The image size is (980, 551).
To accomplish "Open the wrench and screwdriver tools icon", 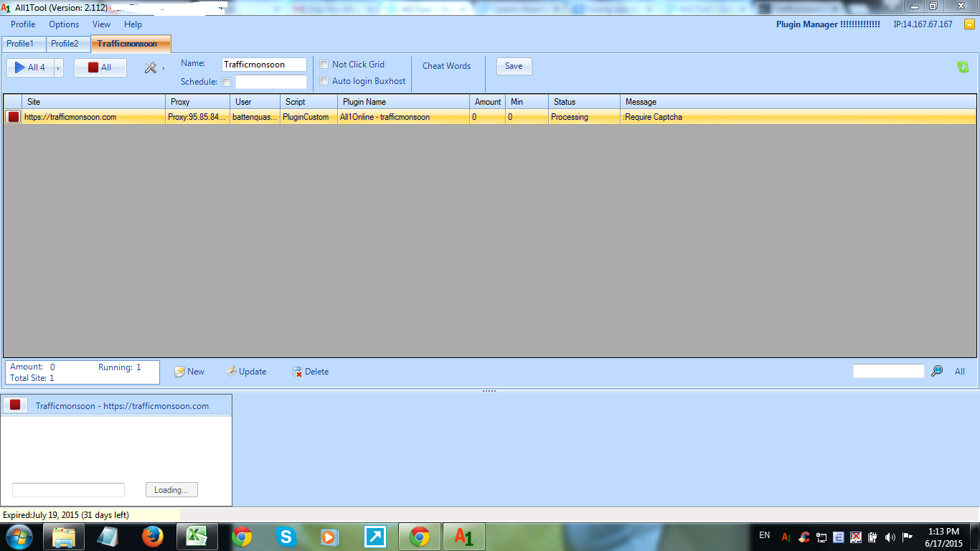I will (x=150, y=67).
